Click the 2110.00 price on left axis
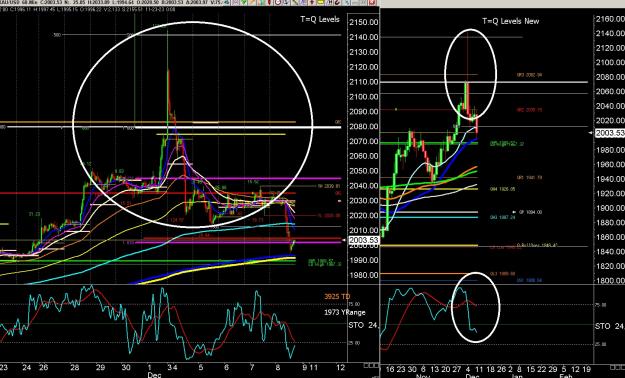625x378 pixels. (364, 82)
